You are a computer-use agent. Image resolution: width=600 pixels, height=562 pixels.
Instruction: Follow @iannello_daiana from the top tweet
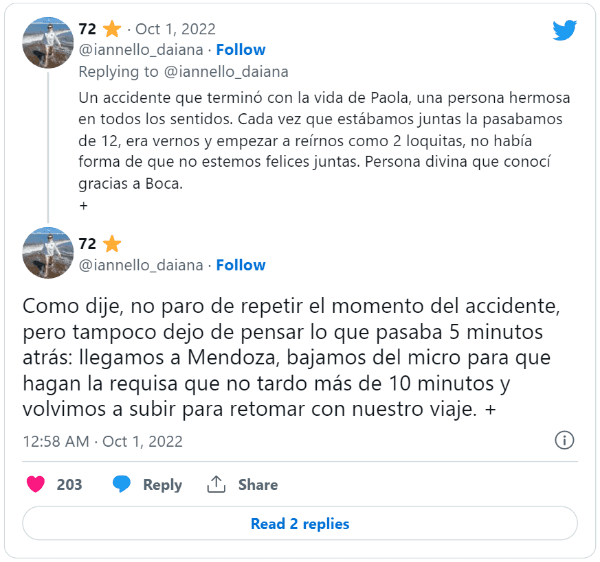[241, 50]
